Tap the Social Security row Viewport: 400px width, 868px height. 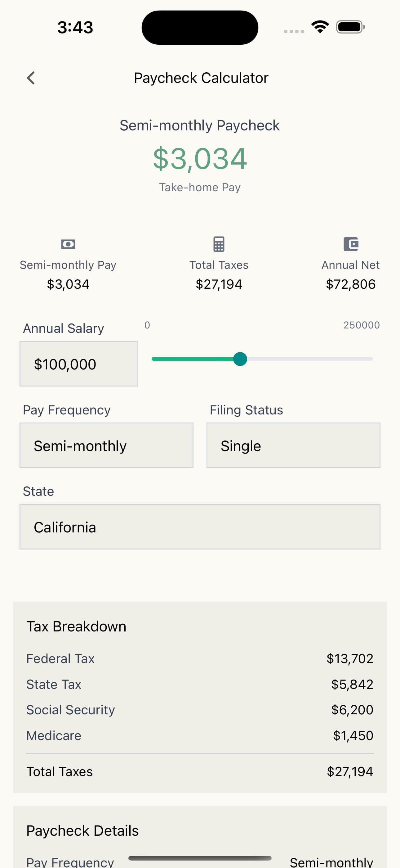[200, 710]
